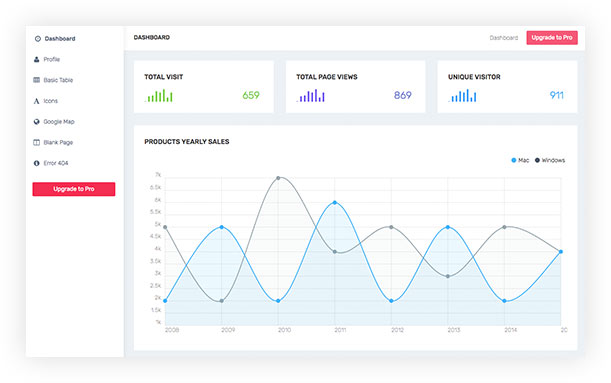
Task: Click the Dashboard breadcrumb link in header
Action: (x=503, y=38)
